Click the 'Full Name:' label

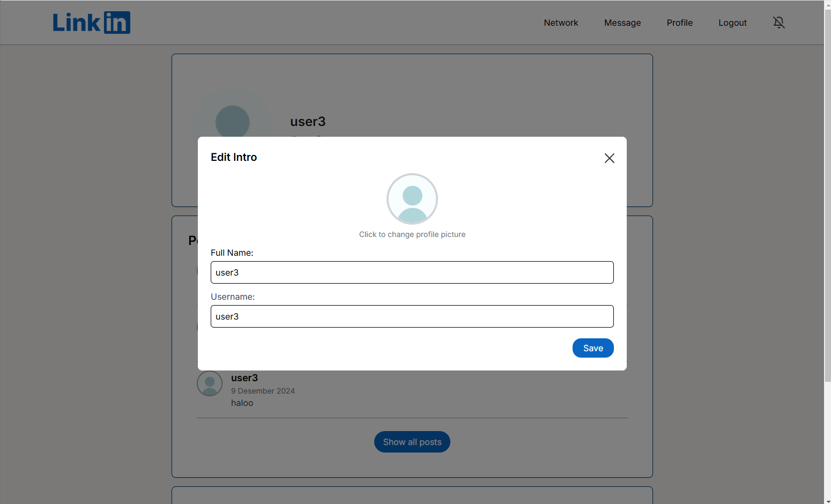pos(232,253)
